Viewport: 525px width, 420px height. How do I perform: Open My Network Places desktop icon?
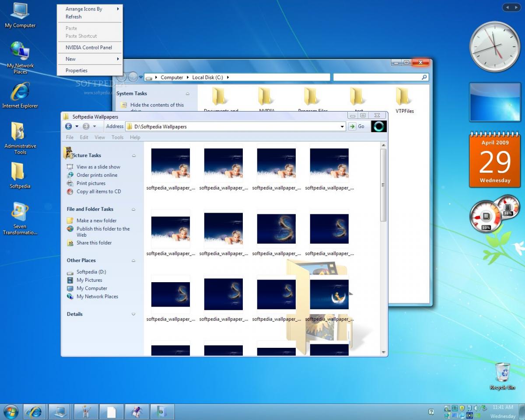pos(20,57)
